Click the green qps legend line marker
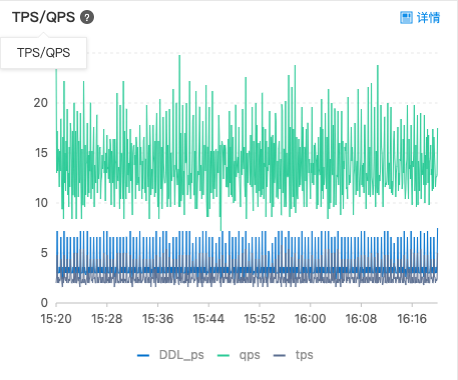 tap(223, 355)
